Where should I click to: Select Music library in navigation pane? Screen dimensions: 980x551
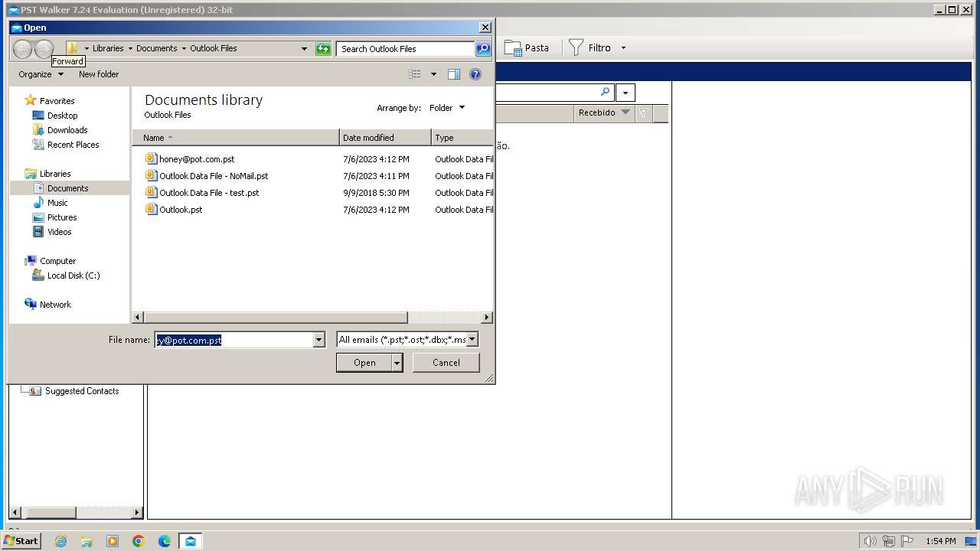51,203
